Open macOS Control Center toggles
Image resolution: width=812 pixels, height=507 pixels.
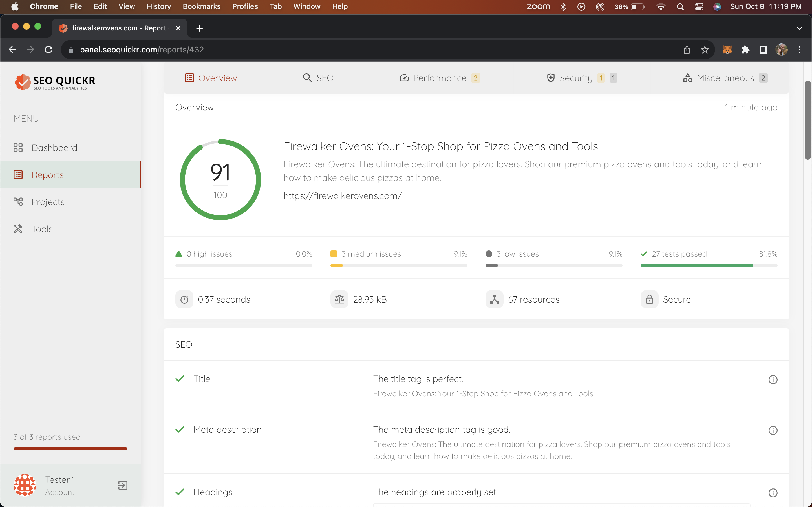[699, 7]
